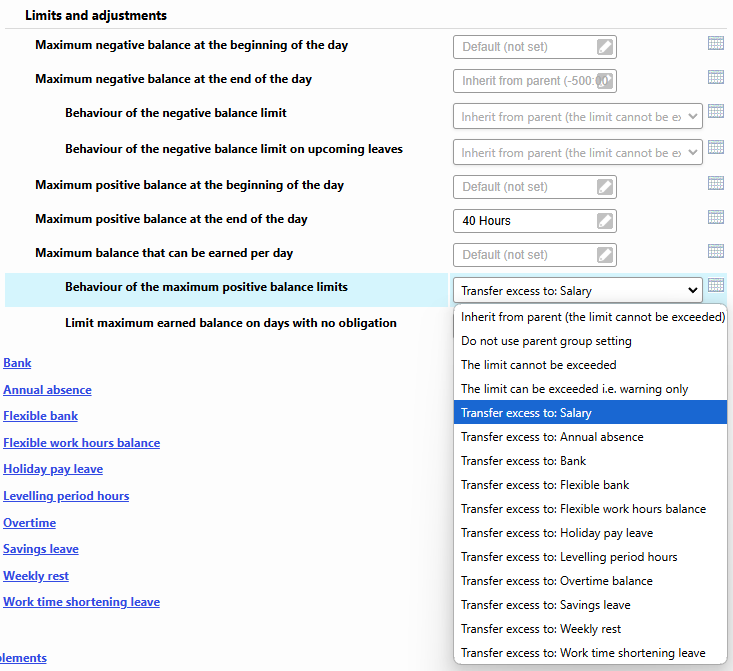Viewport: 733px width, 671px height.
Task: Click edit pencil in the 40 Hours field
Action: coord(605,221)
